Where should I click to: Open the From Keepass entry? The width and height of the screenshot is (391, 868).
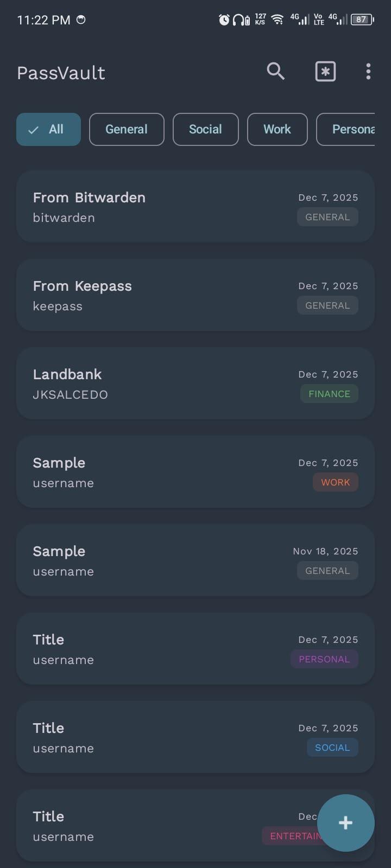pos(163,295)
